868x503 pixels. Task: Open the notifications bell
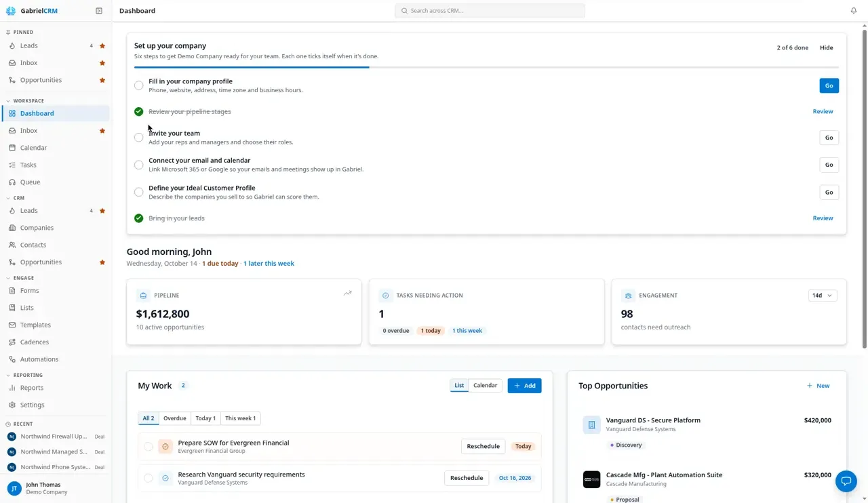click(x=854, y=11)
